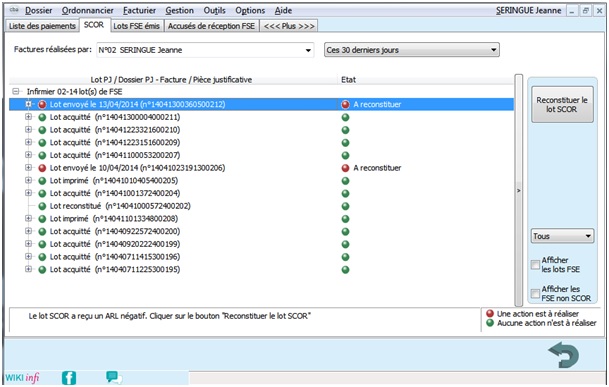
Task: Switch to Liste des paiements tab
Action: 42,26
